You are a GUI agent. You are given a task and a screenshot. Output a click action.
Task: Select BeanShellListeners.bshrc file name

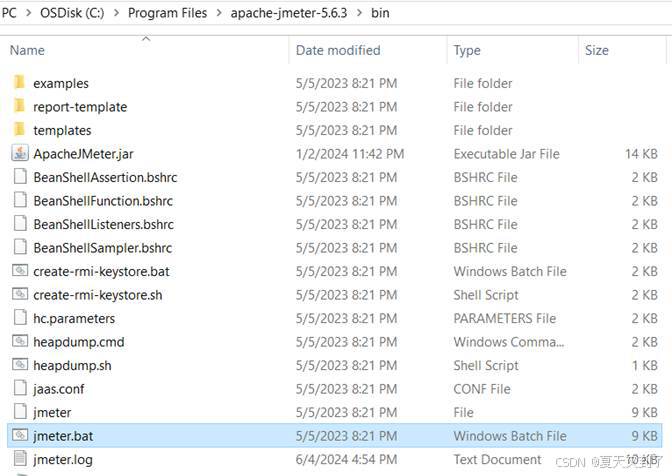click(103, 225)
